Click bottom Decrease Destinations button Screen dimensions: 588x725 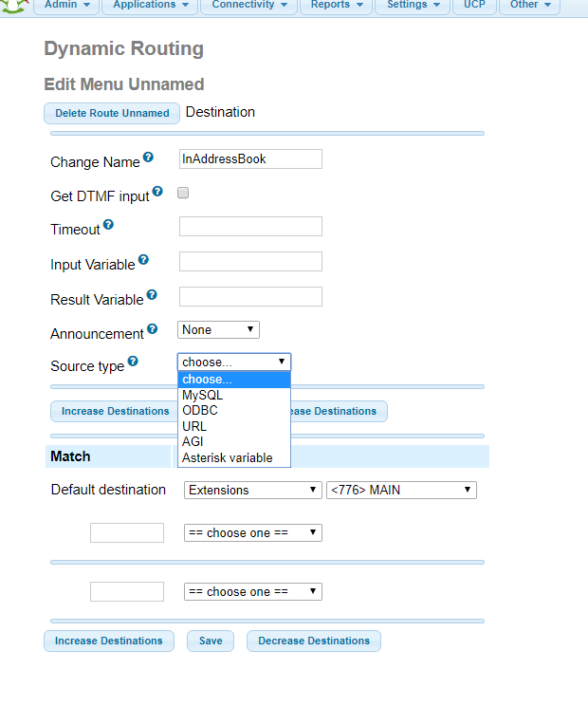pos(314,641)
